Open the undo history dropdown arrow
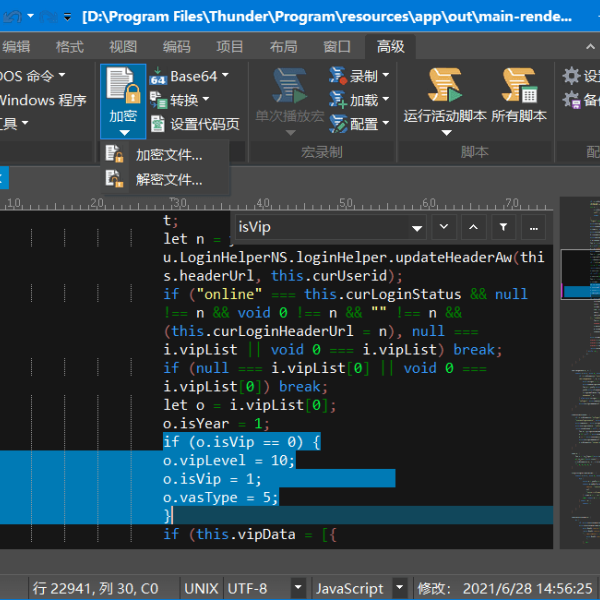This screenshot has height=600, width=600. point(30,16)
